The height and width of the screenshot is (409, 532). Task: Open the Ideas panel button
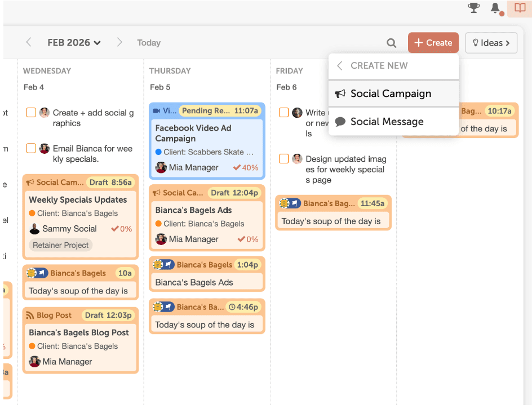(x=491, y=43)
